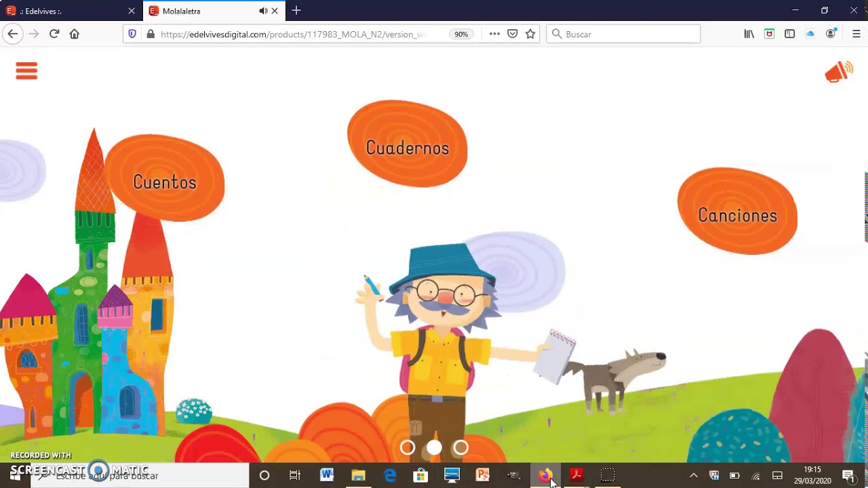Mute the Molalaletra tab audio

(x=263, y=11)
